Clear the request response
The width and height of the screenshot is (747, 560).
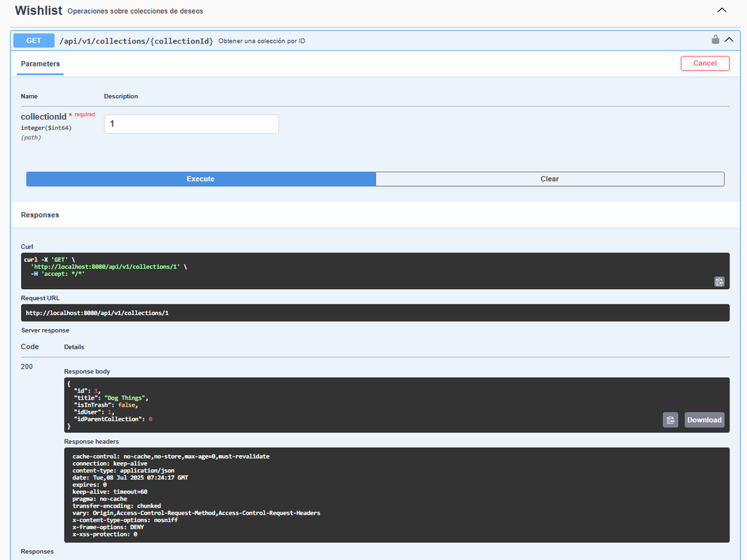point(550,179)
